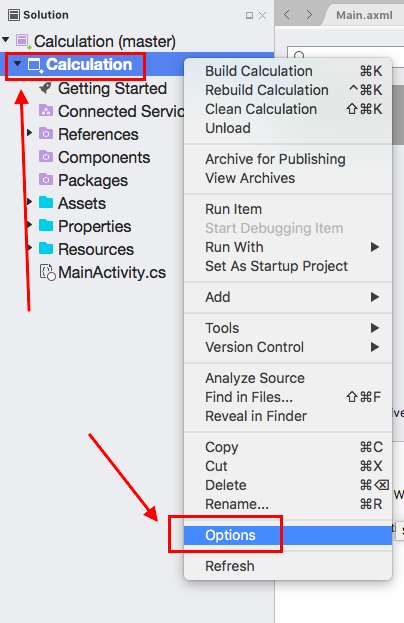Expand the Assets folder arrow

click(x=29, y=202)
